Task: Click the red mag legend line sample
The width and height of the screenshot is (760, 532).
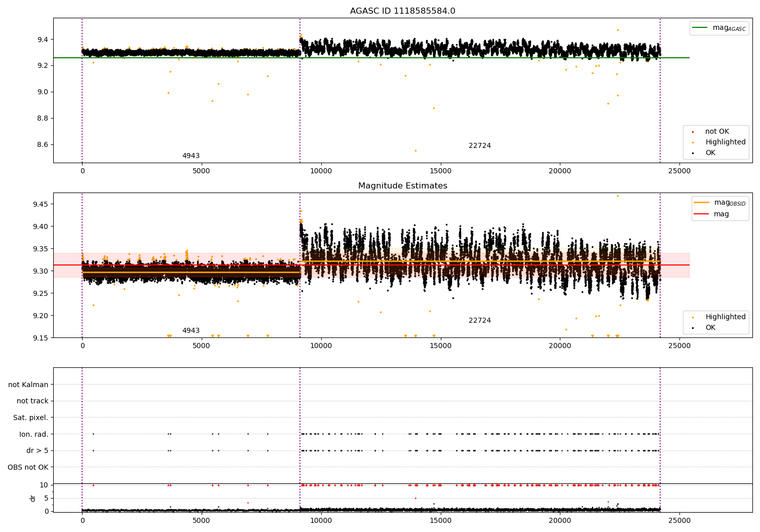Action: (702, 214)
